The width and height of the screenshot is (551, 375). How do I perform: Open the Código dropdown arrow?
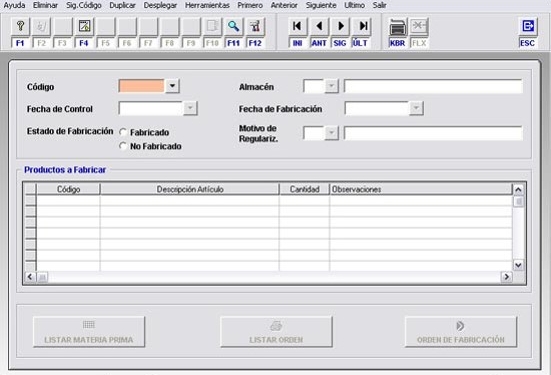[x=172, y=86]
